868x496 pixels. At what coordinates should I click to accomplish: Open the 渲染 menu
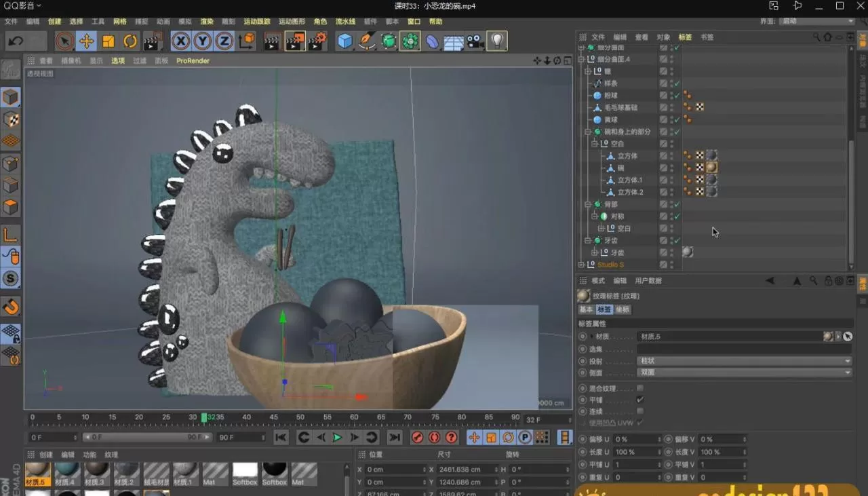tap(207, 21)
